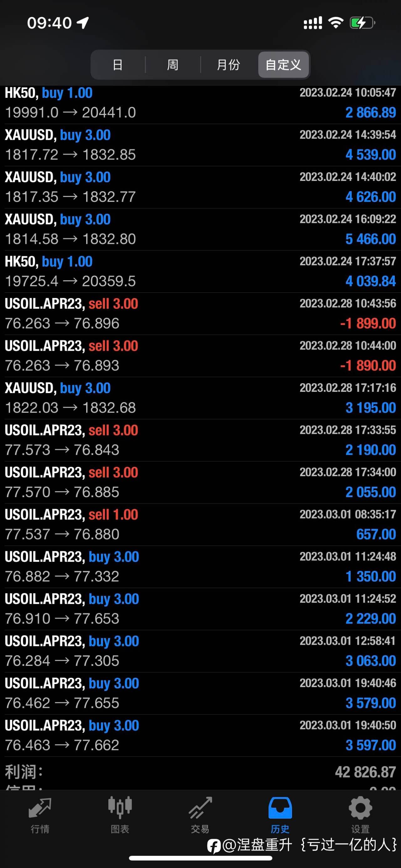This screenshot has height=868, width=401.
Task: Open the 交易 trade tab icon
Action: 200,808
